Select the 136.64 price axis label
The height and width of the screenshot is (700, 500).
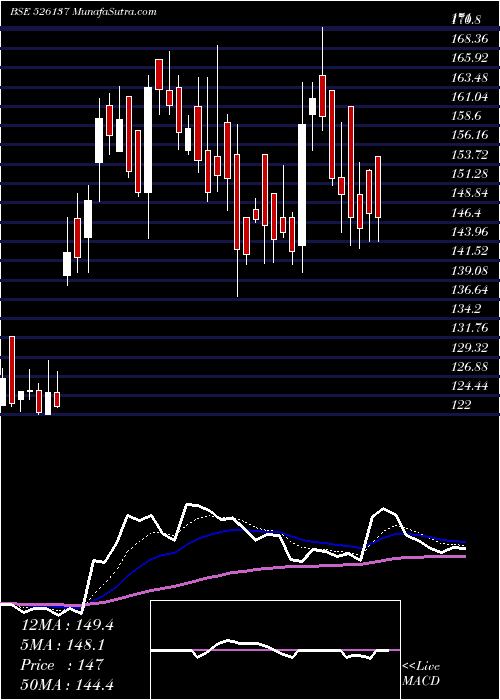coord(469,290)
